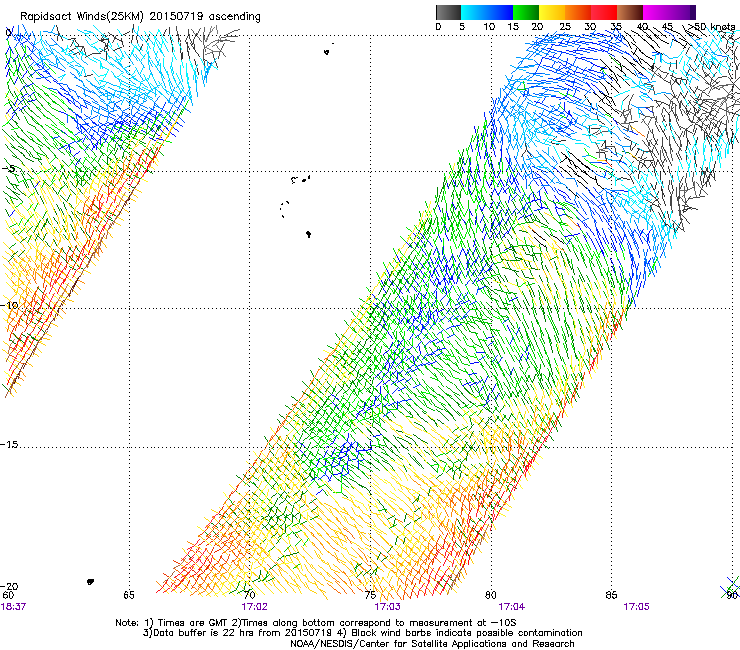Click the purple '17:02' swath time
The image size is (740, 650).
[x=254, y=607]
